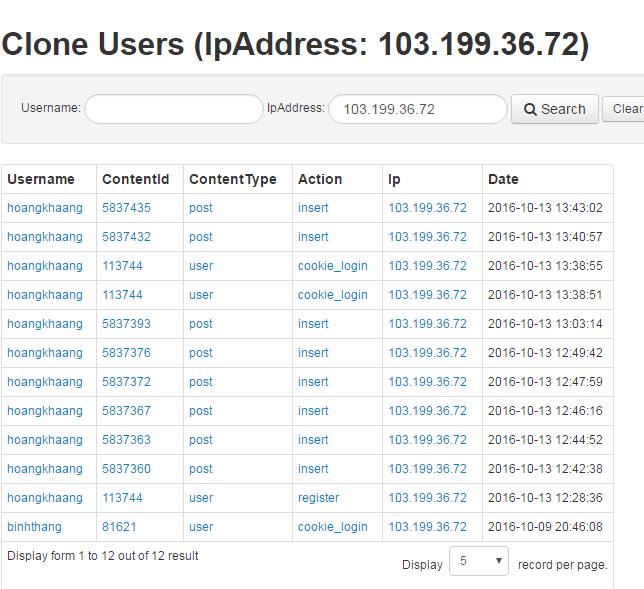
Task: Open ContentId link 5837435
Action: (126, 208)
